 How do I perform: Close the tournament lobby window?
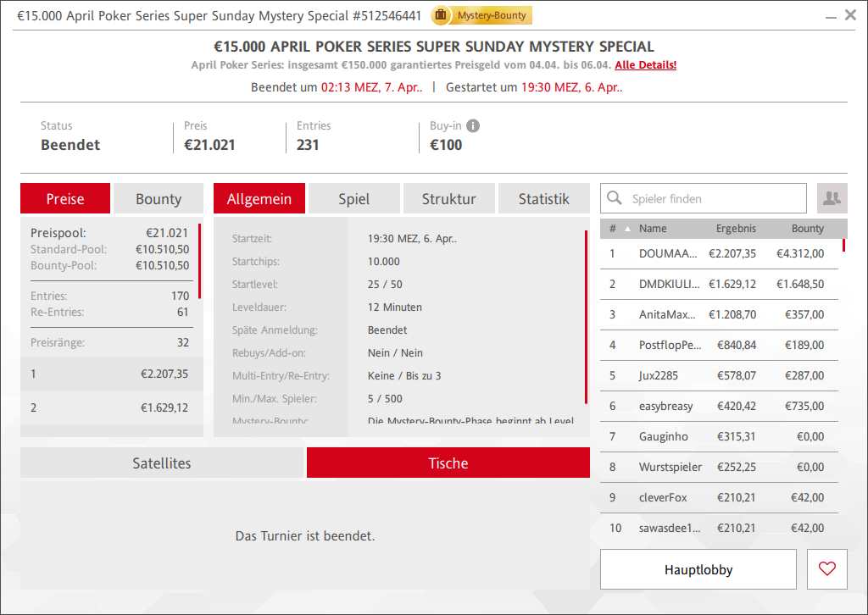(x=851, y=15)
